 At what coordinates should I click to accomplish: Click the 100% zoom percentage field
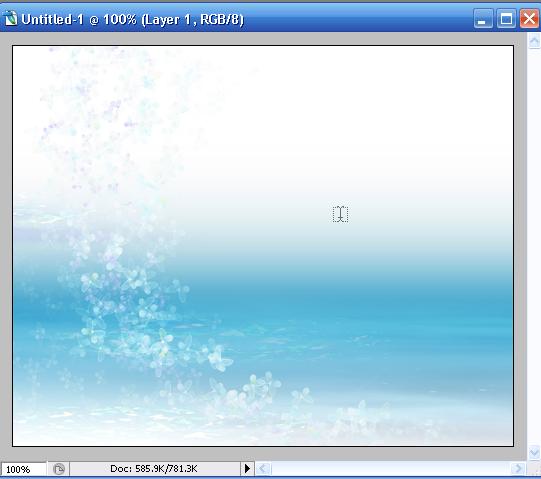pos(23,469)
